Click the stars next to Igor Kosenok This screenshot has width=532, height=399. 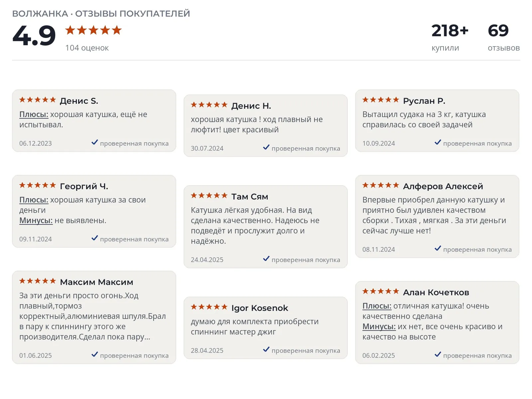pos(209,307)
